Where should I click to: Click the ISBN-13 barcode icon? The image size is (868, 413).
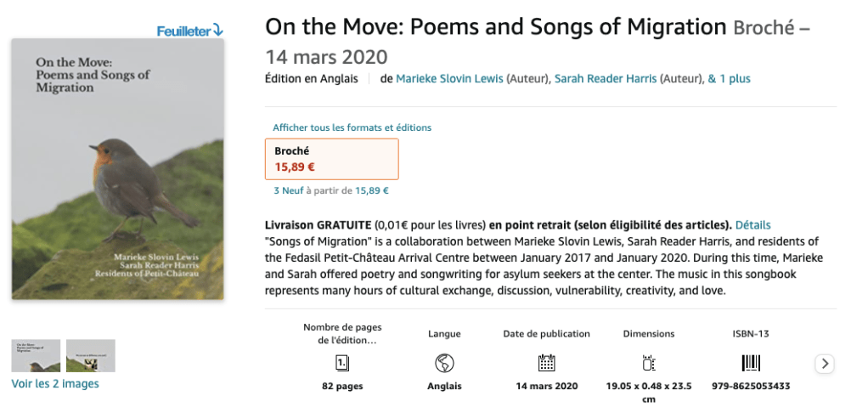[x=751, y=363]
